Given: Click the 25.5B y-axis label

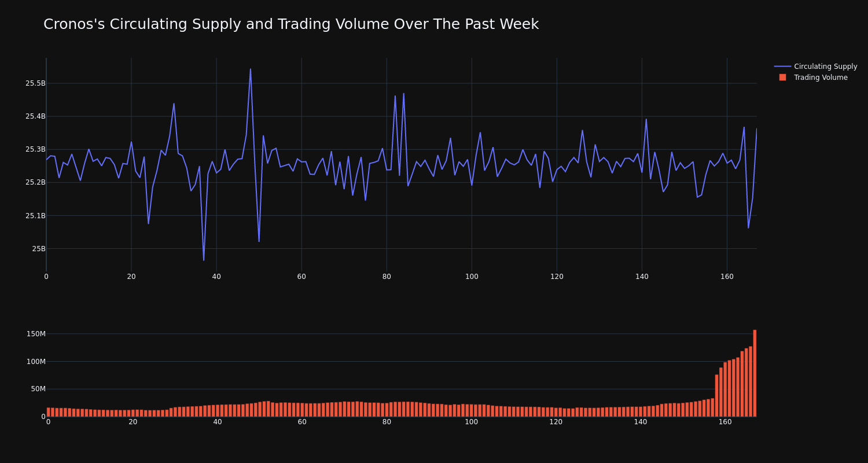Looking at the screenshot, I should (x=35, y=83).
